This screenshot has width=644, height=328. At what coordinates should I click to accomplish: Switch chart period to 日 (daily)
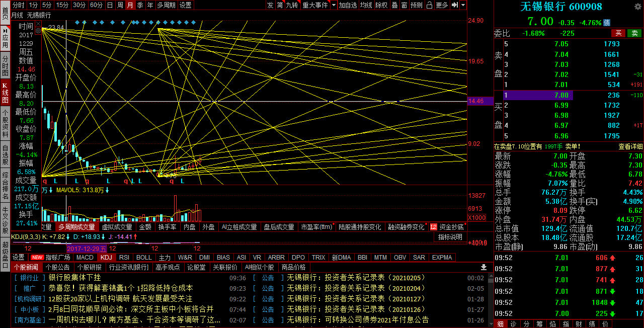[110, 5]
